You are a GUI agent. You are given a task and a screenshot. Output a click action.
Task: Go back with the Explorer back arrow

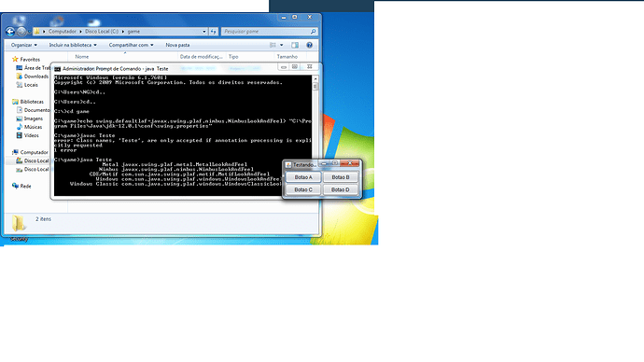(10, 31)
